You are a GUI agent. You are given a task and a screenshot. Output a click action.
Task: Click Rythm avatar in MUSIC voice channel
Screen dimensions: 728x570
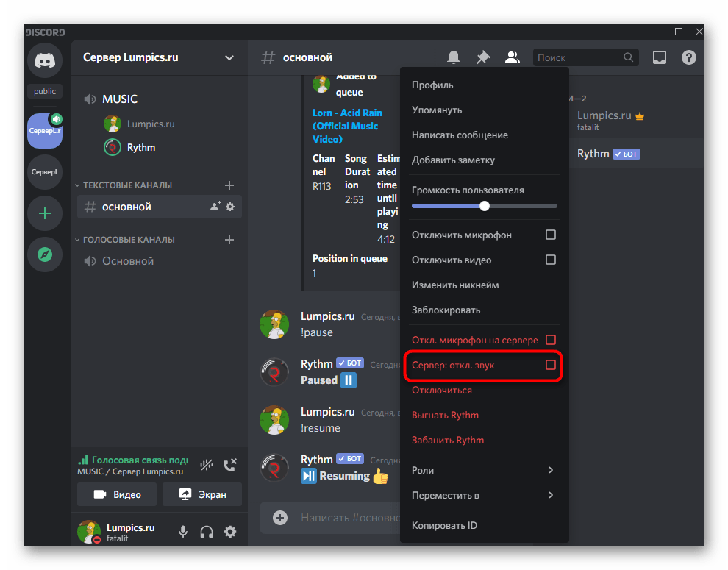[x=113, y=147]
